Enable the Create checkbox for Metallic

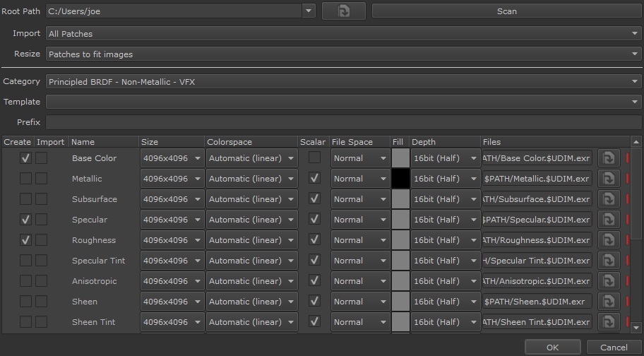pos(25,179)
